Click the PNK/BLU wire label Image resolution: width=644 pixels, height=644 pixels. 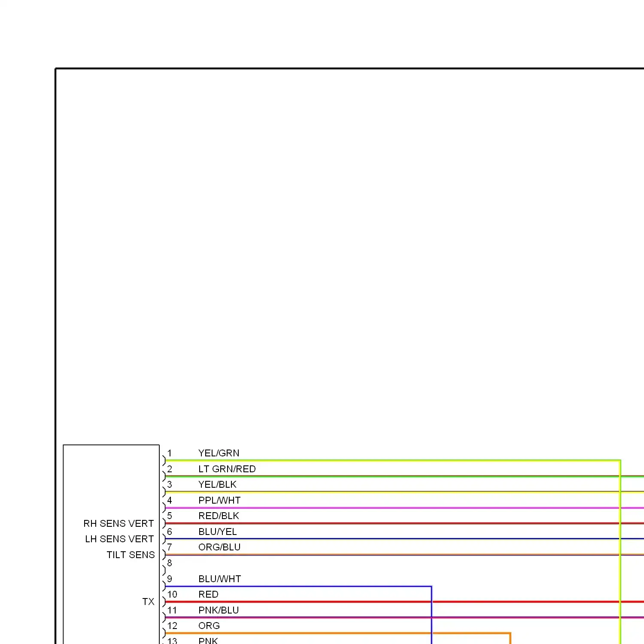click(219, 610)
